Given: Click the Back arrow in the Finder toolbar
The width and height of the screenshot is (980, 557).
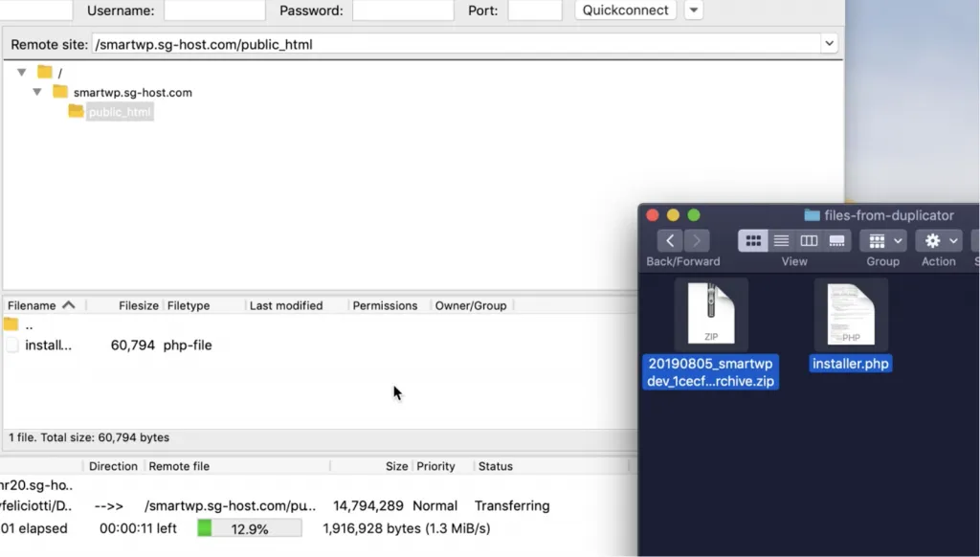Looking at the screenshot, I should pos(669,240).
